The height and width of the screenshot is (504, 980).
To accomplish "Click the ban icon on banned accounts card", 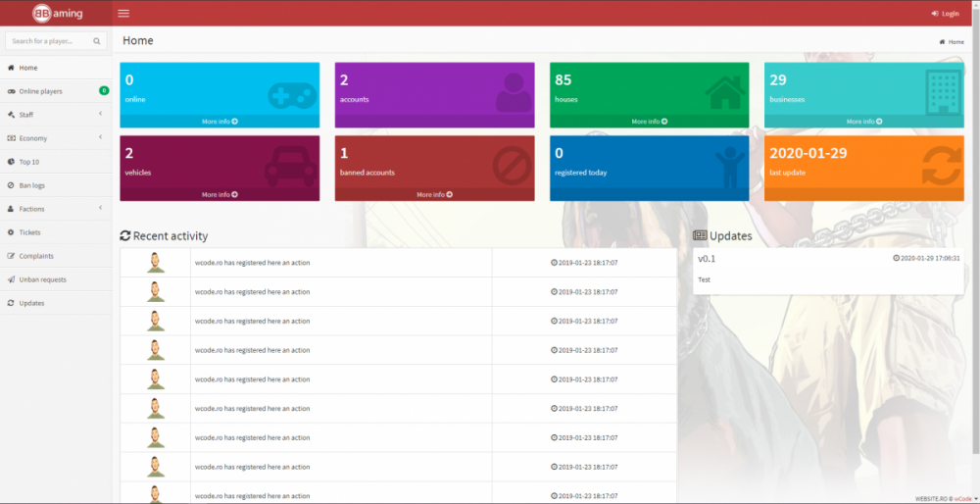I will [511, 166].
